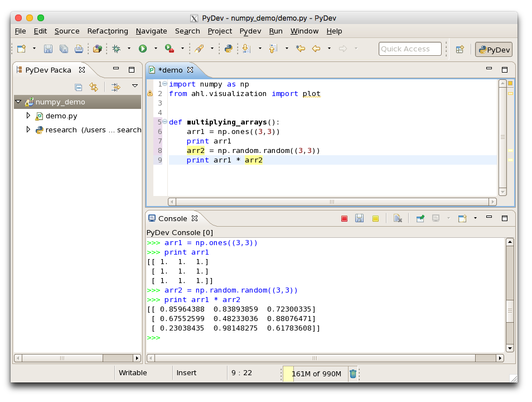Maximize the Console view panel
This screenshot has height=402, width=532.
coord(505,218)
